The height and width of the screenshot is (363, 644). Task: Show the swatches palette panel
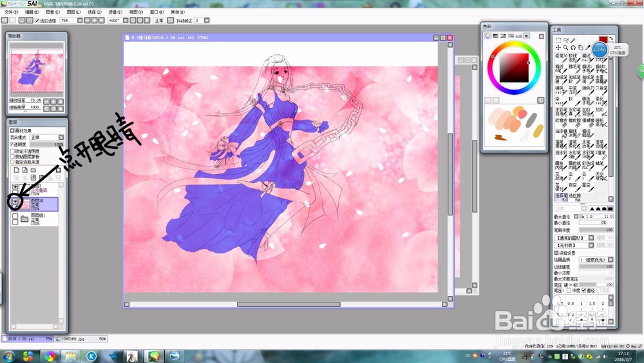click(518, 35)
